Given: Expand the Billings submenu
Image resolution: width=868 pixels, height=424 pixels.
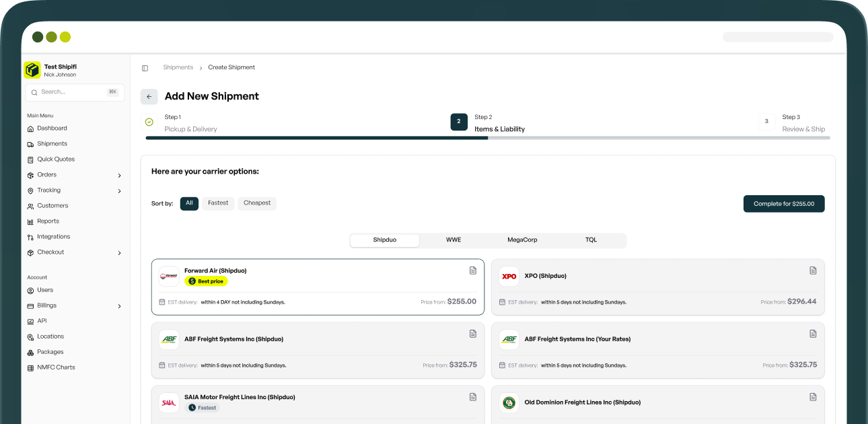Looking at the screenshot, I should (x=119, y=306).
